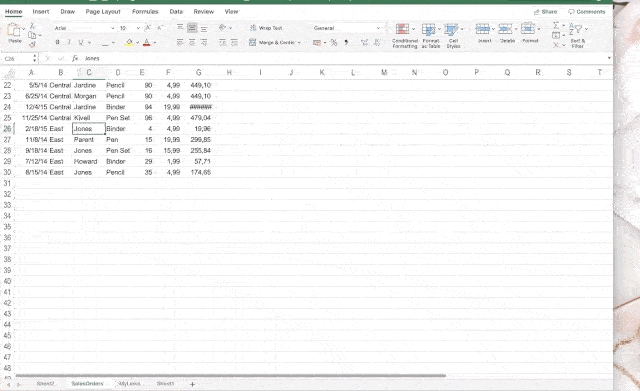Select the cell containing Howard

pos(89,161)
